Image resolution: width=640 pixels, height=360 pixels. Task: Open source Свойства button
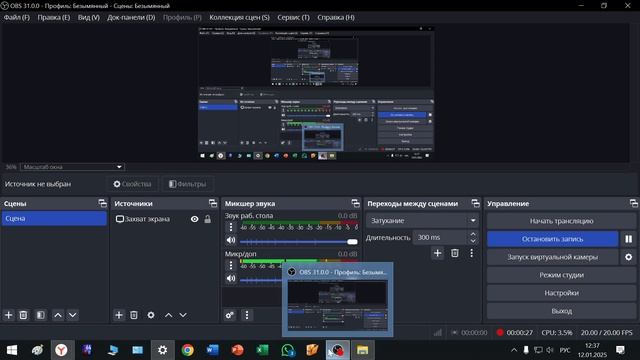tap(132, 184)
